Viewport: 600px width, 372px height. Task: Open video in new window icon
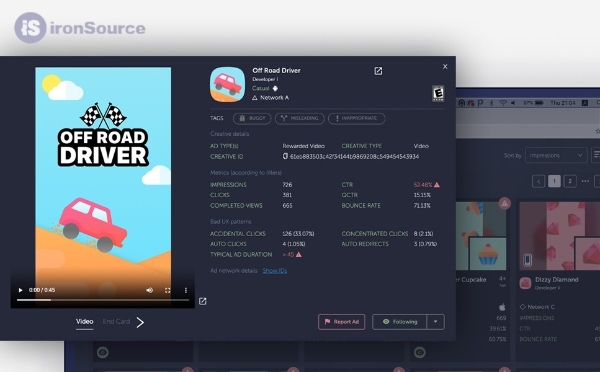point(202,301)
